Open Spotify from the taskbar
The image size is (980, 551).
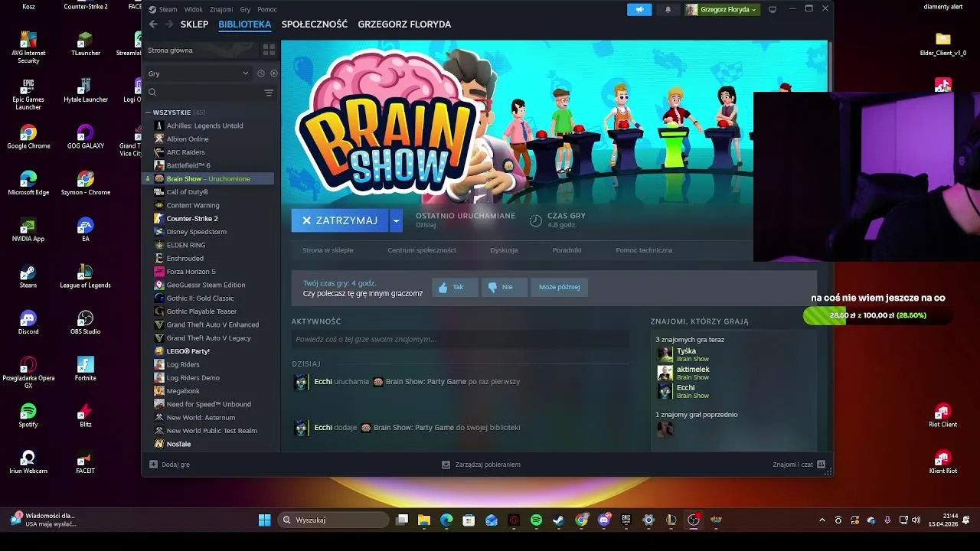pyautogui.click(x=536, y=520)
